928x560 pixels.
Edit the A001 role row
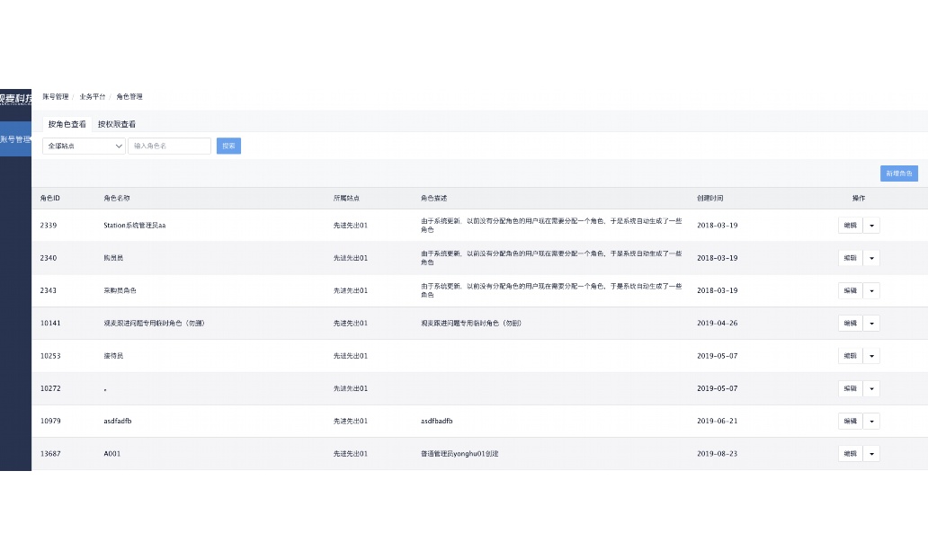[850, 454]
